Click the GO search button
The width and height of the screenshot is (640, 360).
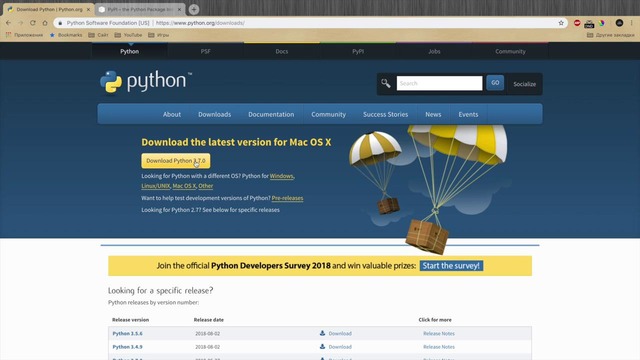(x=495, y=83)
